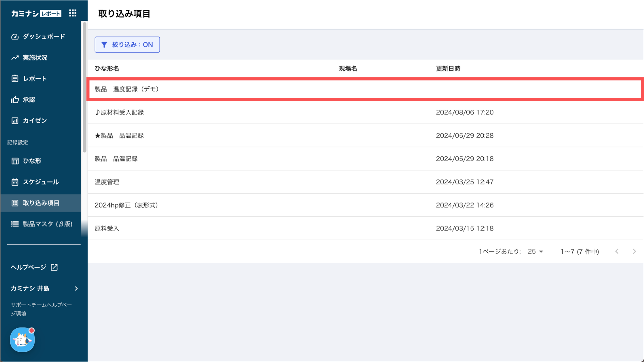
Task: Click the Dashboard gauge icon
Action: tap(15, 36)
